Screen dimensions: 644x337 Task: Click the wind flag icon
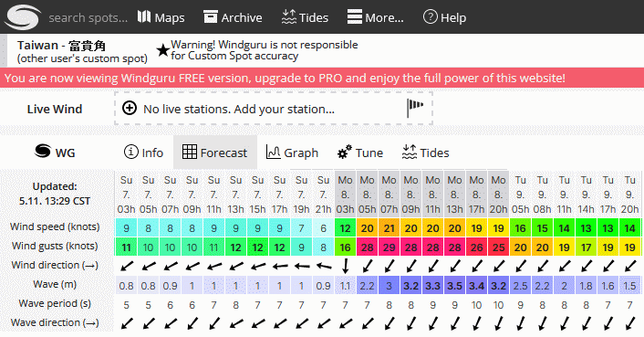(415, 108)
